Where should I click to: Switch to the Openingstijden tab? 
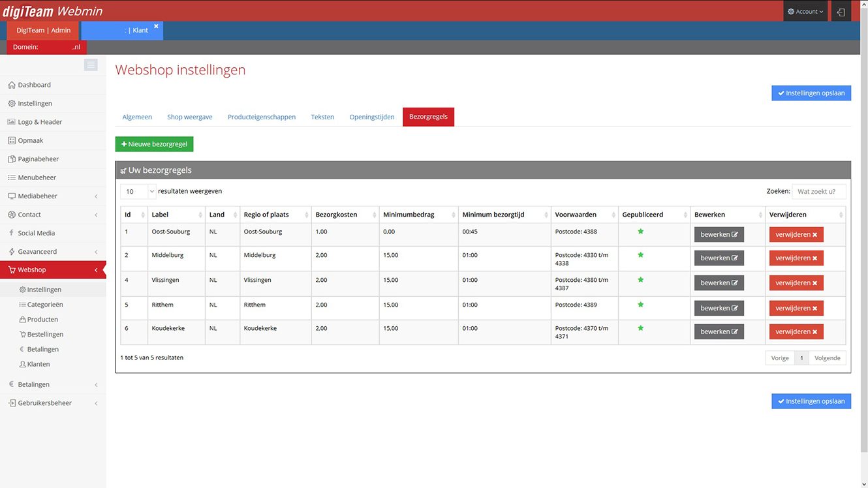pos(372,117)
